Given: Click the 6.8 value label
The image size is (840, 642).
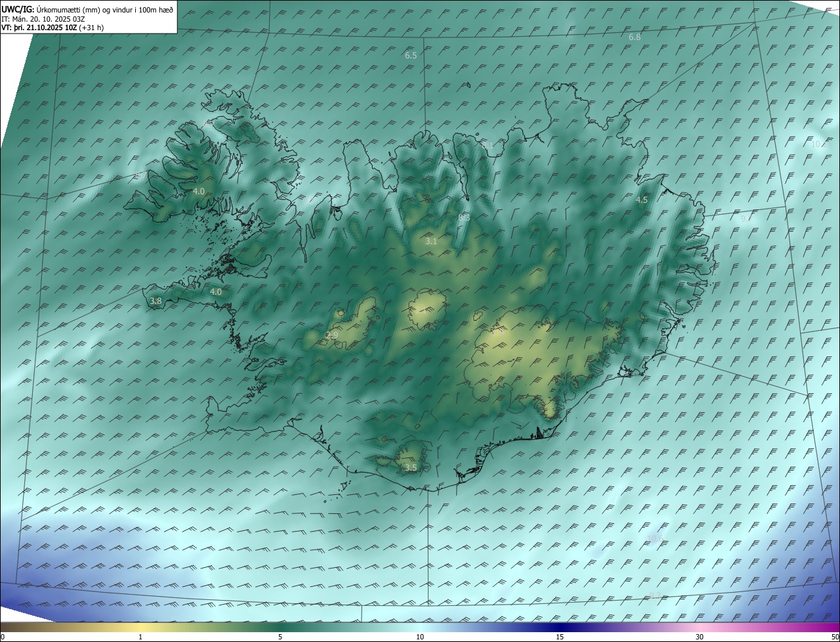Looking at the screenshot, I should tap(635, 37).
